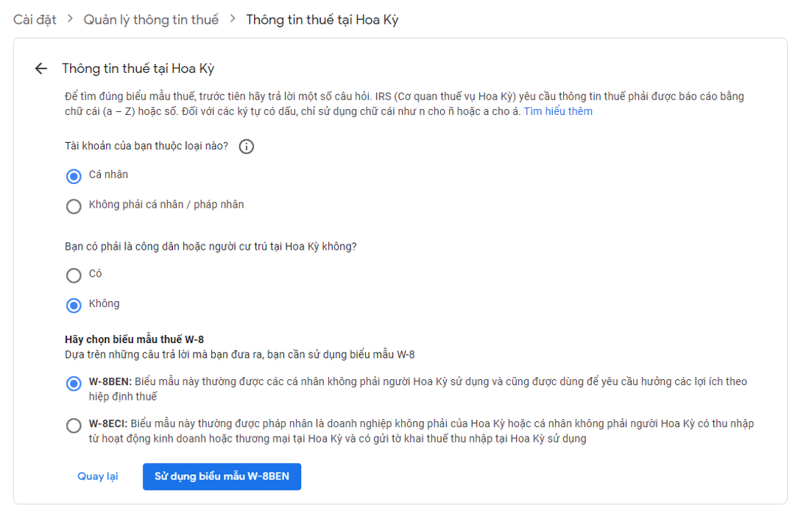Select the Cá nhân radio button
812x522 pixels.
pyautogui.click(x=74, y=176)
